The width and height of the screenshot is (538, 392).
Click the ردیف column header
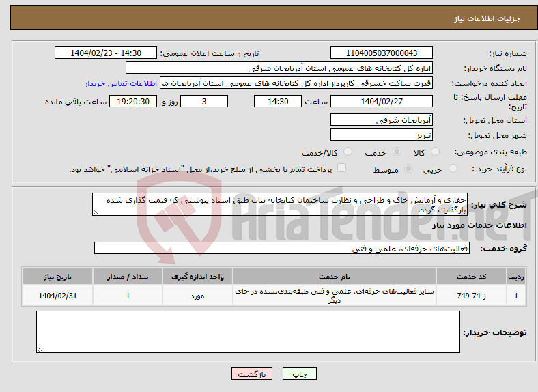click(x=516, y=277)
